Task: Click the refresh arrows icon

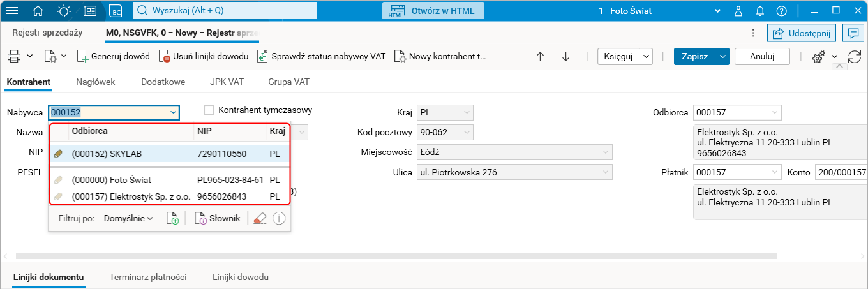Action: point(855,56)
